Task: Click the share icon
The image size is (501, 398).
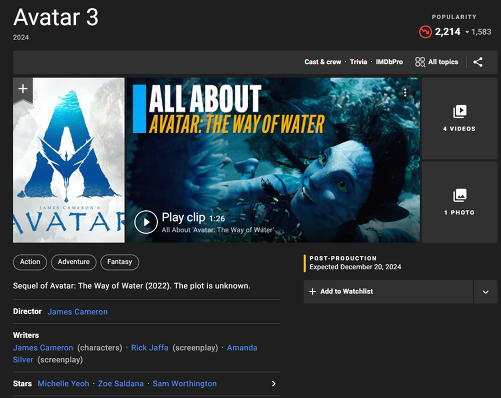Action: (x=478, y=62)
